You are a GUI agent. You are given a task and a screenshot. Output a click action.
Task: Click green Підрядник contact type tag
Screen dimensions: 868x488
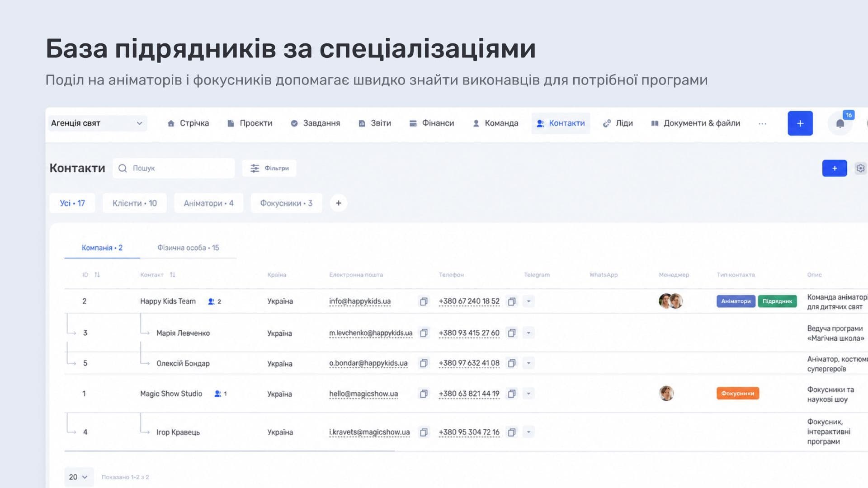(777, 301)
